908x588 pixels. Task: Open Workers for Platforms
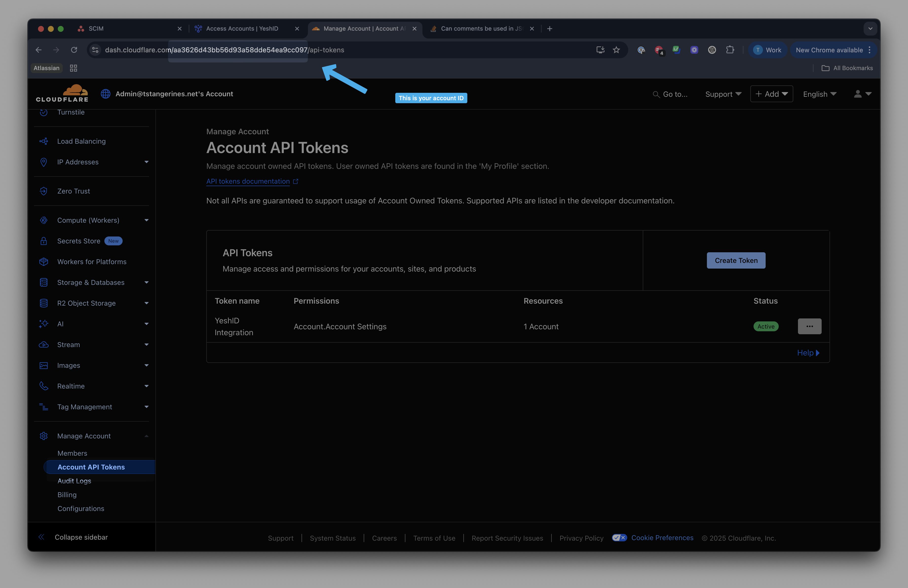(92, 262)
